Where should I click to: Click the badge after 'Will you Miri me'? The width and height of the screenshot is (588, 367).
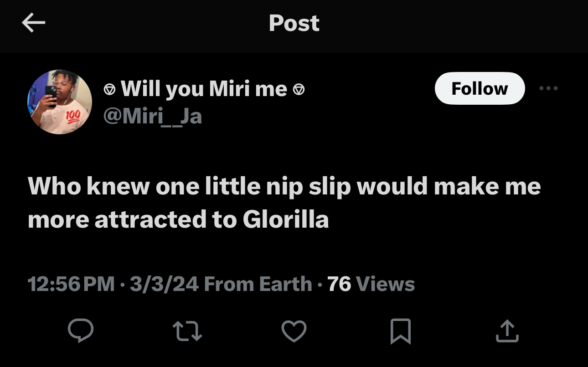[299, 88]
